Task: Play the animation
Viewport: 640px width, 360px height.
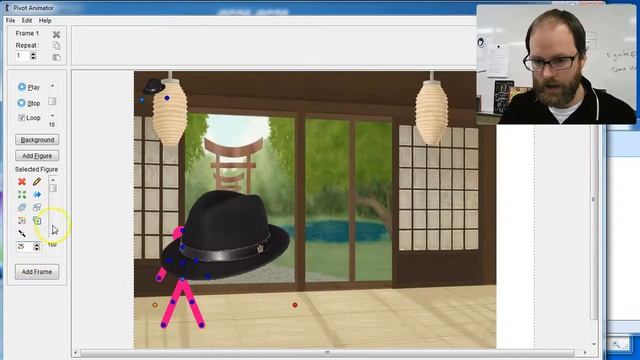Action: click(x=29, y=87)
